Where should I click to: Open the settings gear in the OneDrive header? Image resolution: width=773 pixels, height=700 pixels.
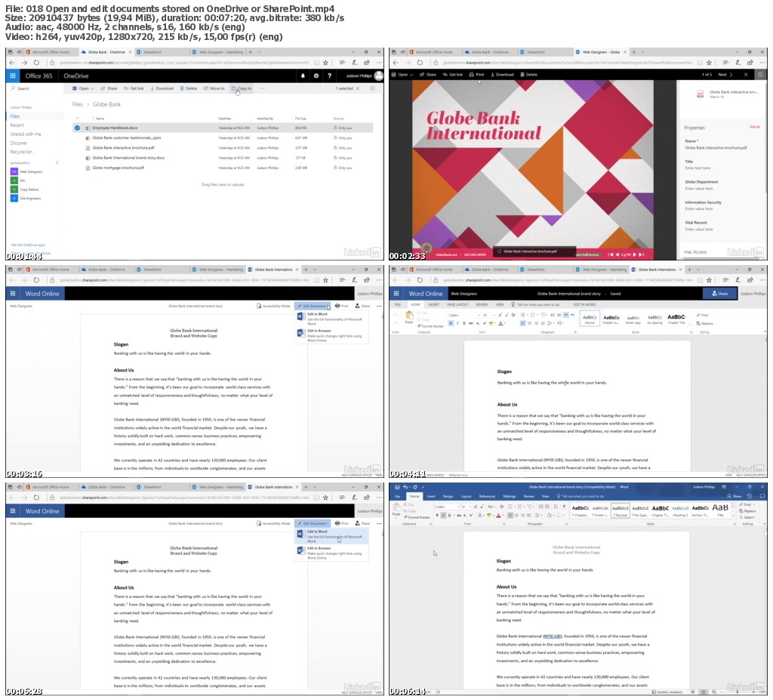316,76
